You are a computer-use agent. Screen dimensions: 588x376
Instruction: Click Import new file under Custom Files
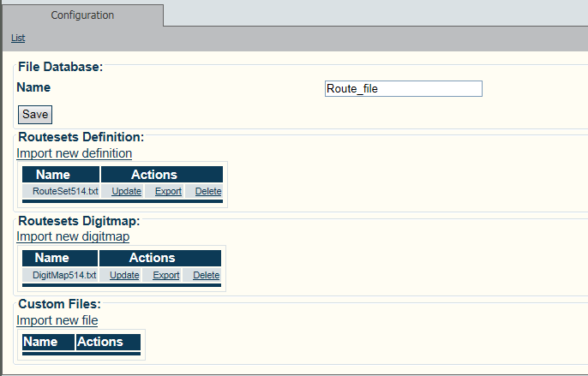[57, 320]
